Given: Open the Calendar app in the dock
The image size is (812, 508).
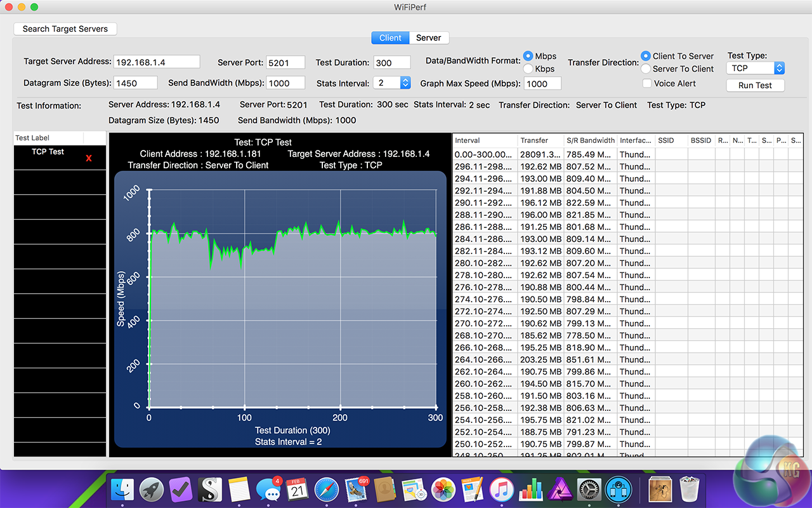Looking at the screenshot, I should pyautogui.click(x=298, y=490).
